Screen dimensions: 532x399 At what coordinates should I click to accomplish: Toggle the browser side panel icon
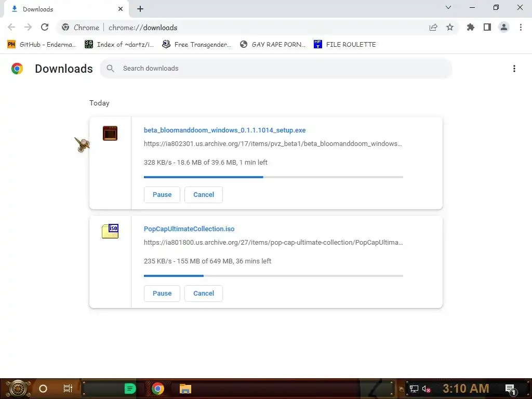[x=487, y=27]
